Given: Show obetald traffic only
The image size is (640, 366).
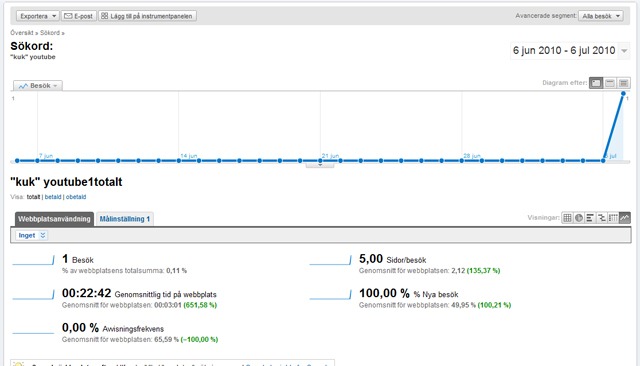Looking at the screenshot, I should tap(76, 197).
